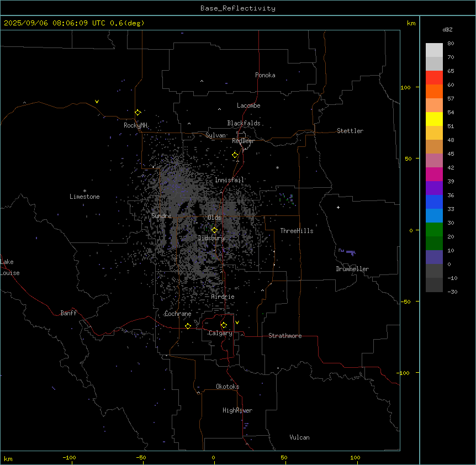This screenshot has width=476, height=465.
Task: Click the asterisk marker east of Innisfail
Action: pyautogui.click(x=277, y=167)
